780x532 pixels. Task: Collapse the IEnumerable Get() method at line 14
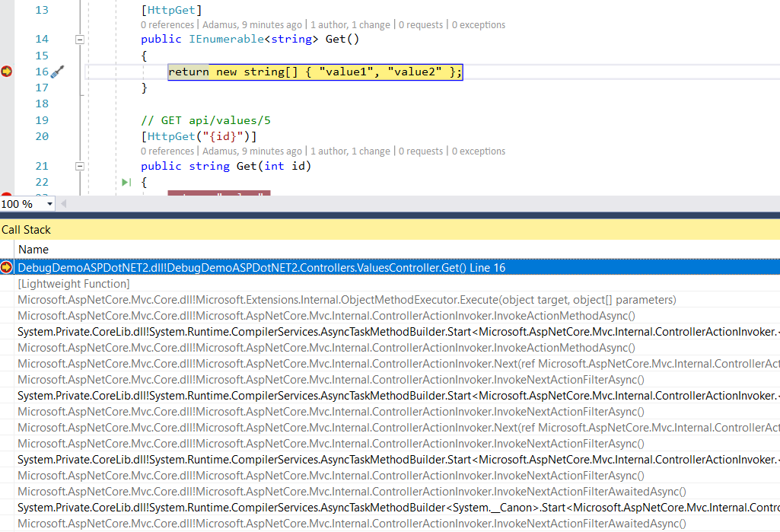pos(80,39)
